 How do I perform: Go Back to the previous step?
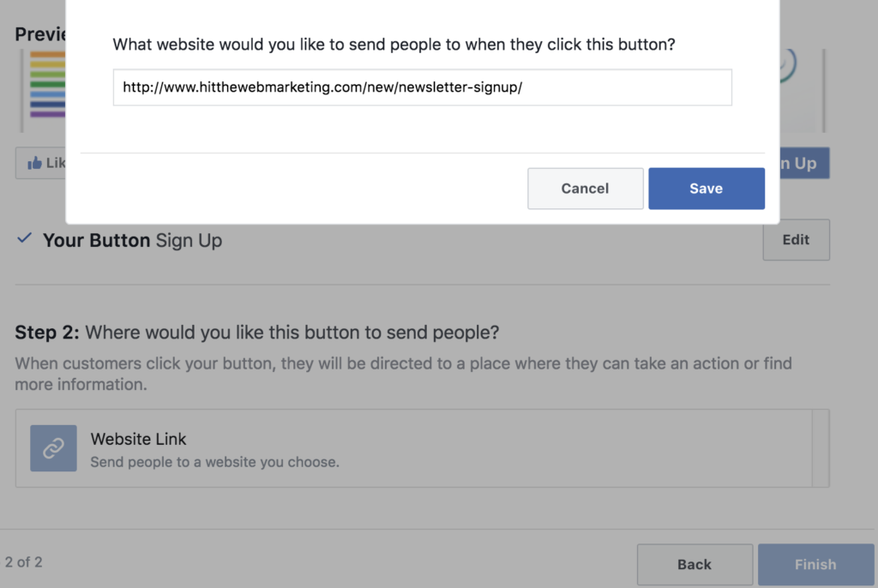(x=695, y=565)
